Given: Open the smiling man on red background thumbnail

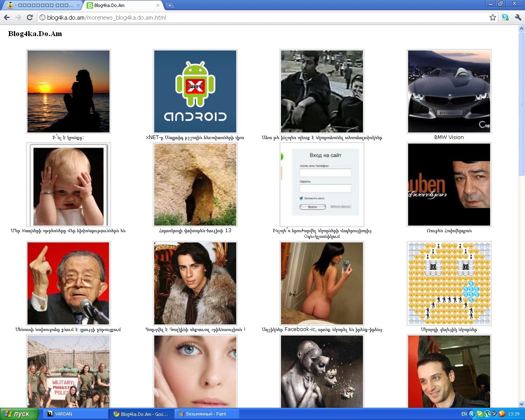Looking at the screenshot, I should pos(449,371).
